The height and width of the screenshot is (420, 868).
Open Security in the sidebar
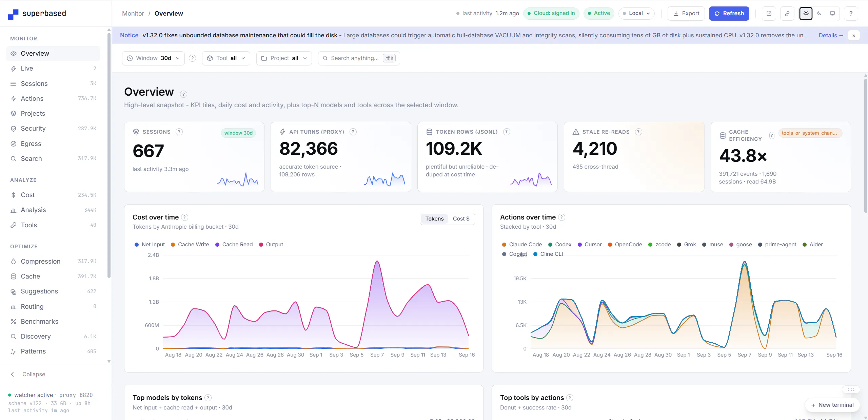pyautogui.click(x=53, y=128)
